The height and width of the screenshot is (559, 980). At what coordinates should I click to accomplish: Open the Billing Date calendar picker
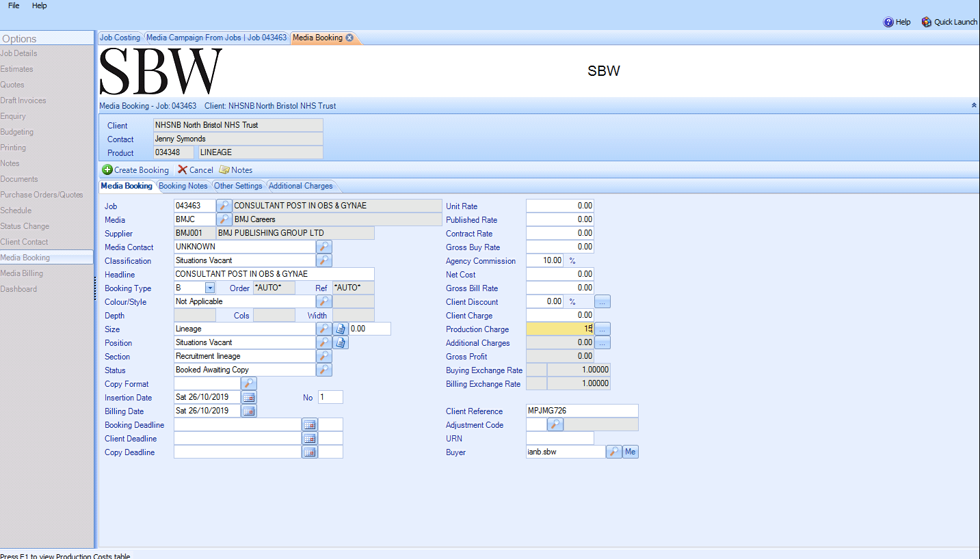click(x=249, y=411)
